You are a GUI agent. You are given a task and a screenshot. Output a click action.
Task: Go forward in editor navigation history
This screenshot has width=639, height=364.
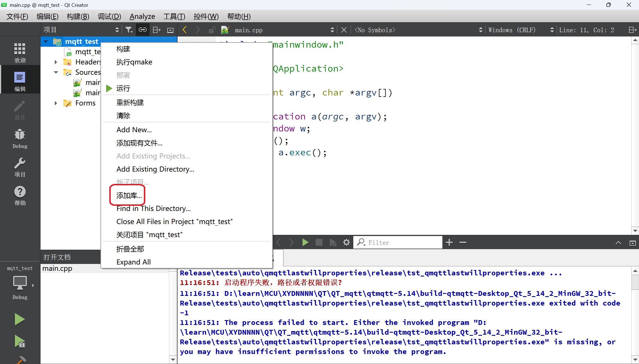click(198, 30)
